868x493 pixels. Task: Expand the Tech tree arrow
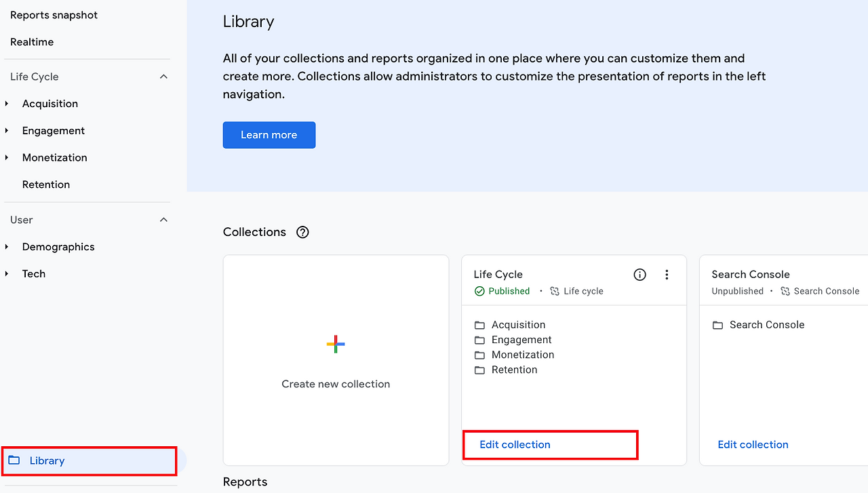point(7,274)
